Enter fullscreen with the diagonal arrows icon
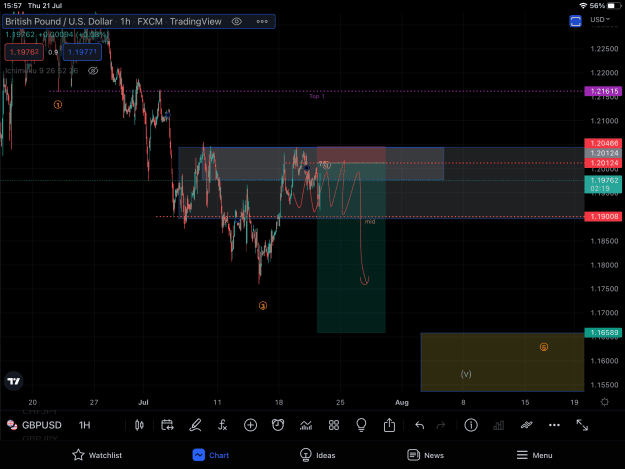The image size is (625, 469). point(582,425)
